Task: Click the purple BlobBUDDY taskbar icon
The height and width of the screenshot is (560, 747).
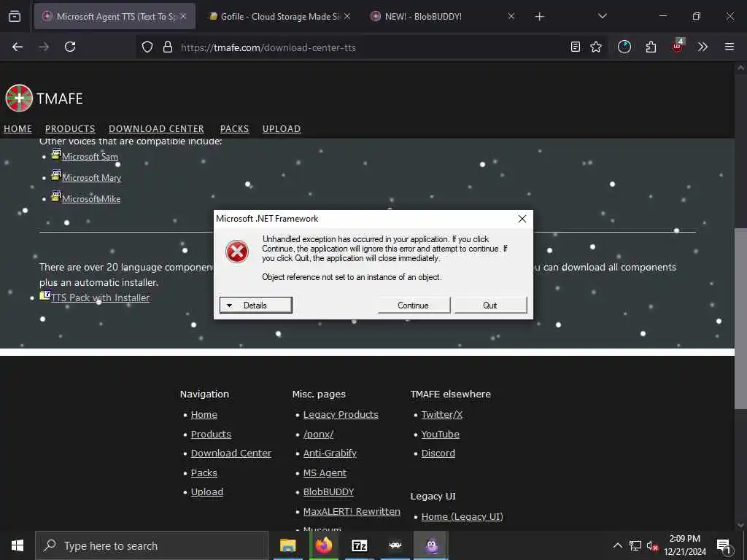Action: (x=432, y=545)
